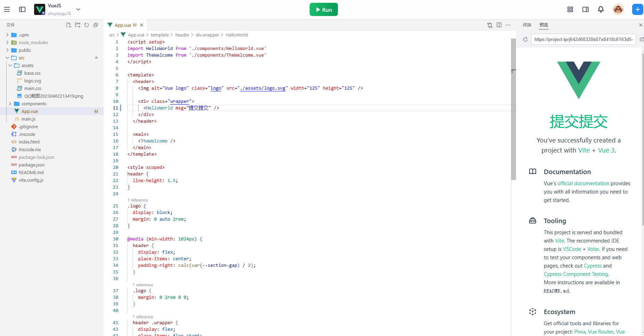Collapse all folders icon in explorer

[x=96, y=25]
